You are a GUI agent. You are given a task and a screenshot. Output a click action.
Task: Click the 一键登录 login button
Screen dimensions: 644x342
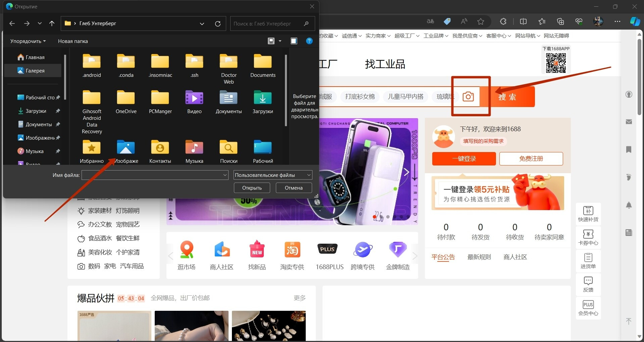[x=464, y=159]
